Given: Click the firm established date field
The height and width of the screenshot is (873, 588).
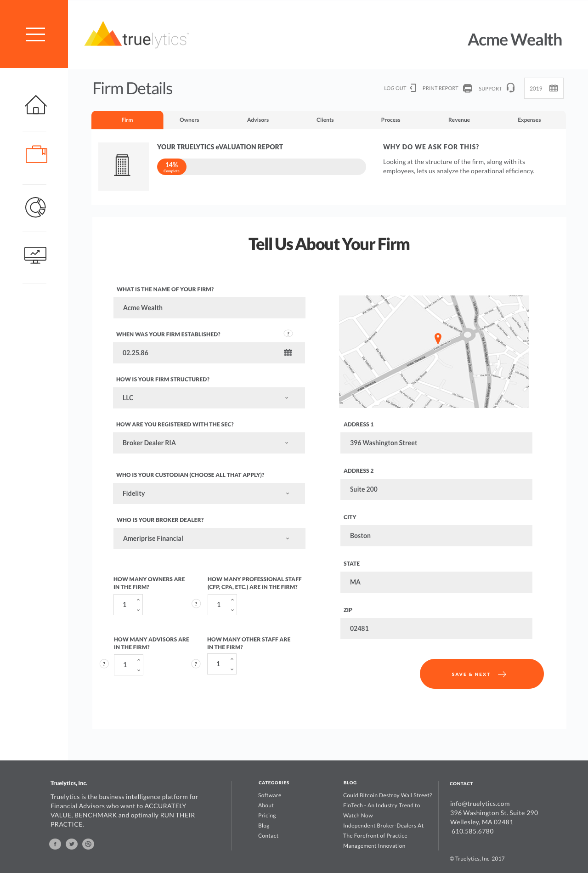Looking at the screenshot, I should [x=209, y=353].
